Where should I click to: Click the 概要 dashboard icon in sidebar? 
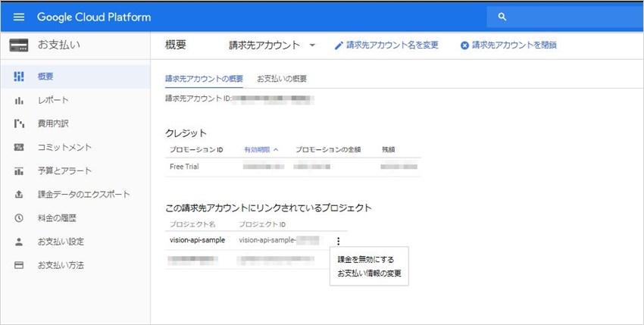19,77
